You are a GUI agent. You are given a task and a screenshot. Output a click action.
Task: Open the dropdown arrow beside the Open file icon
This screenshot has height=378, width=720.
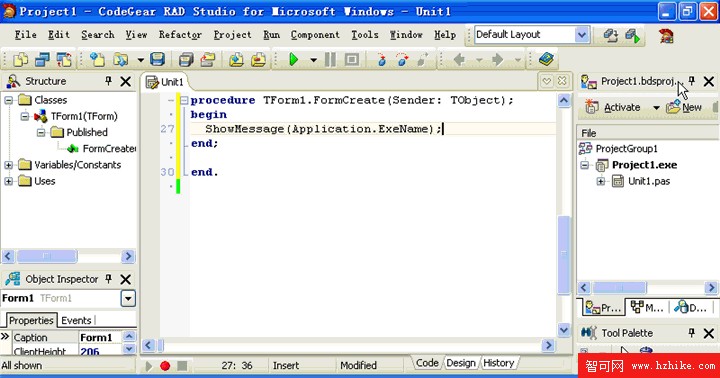(x=141, y=60)
